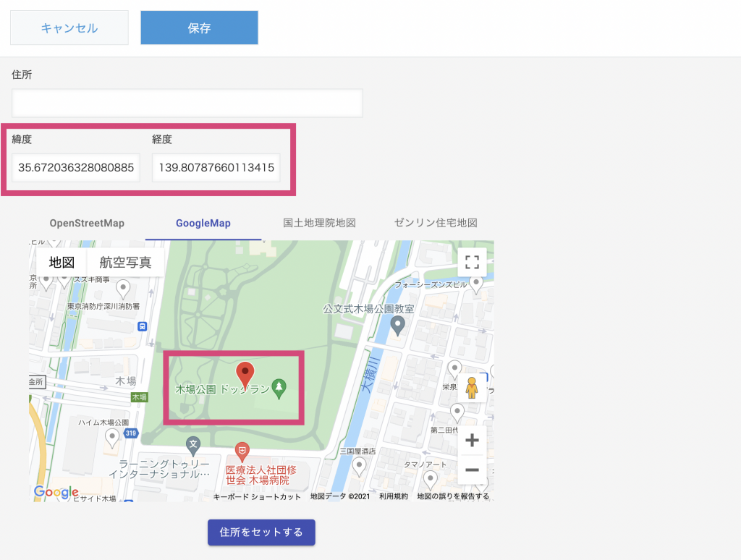Viewport: 741px width, 560px height.
Task: Click the 経度 longitude input field
Action: click(x=216, y=167)
